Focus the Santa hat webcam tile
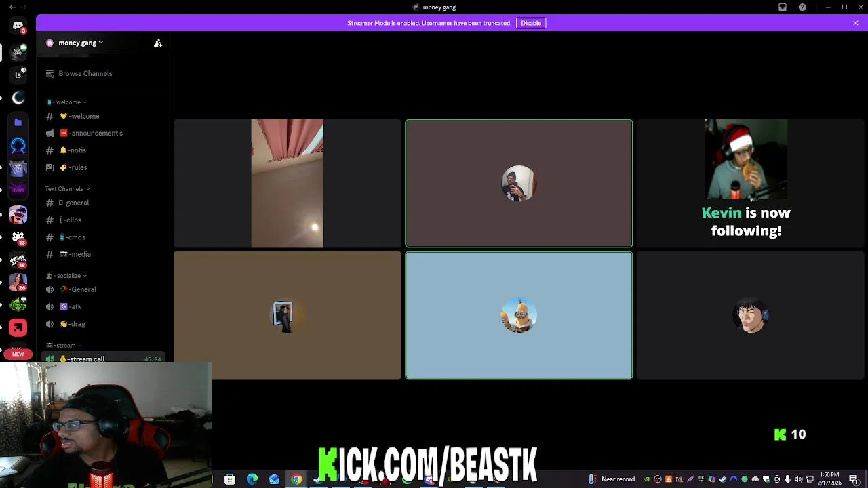 coord(750,184)
